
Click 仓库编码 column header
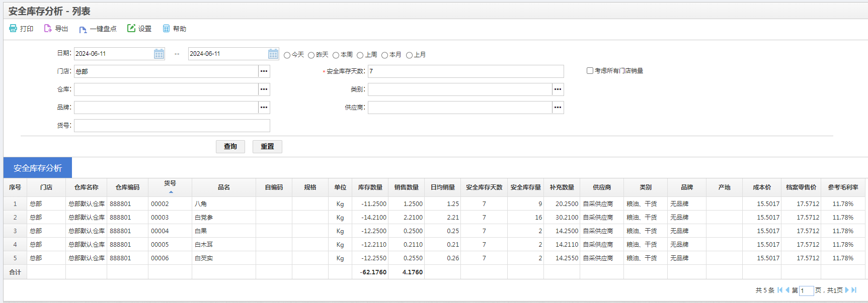127,187
